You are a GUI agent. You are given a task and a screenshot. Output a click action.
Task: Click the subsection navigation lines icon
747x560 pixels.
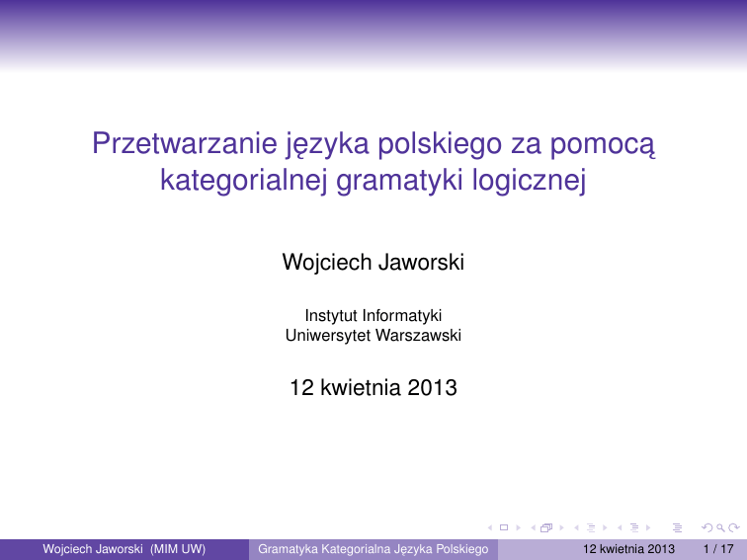pos(591,526)
